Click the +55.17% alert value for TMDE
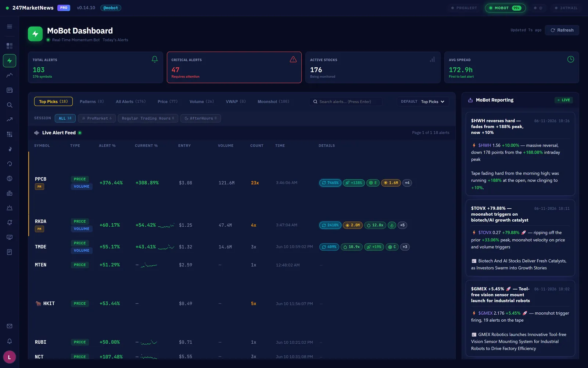The width and height of the screenshot is (588, 368). [110, 247]
